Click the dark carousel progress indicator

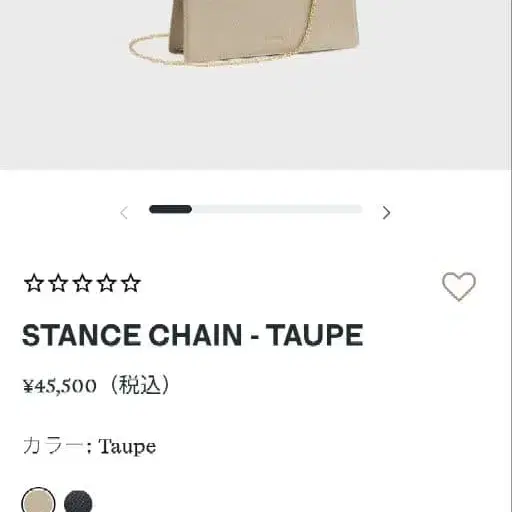(x=170, y=209)
